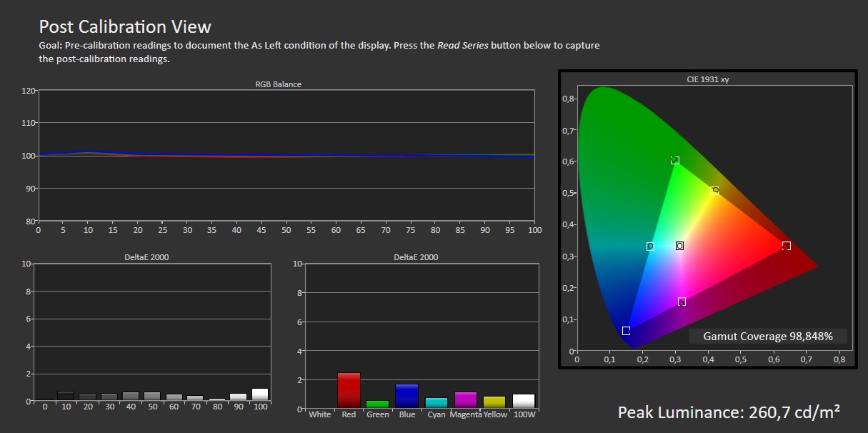Screen dimensions: 868x433
Task: Select the 50% bar in grayscale DeltaE chart
Action: (x=152, y=396)
